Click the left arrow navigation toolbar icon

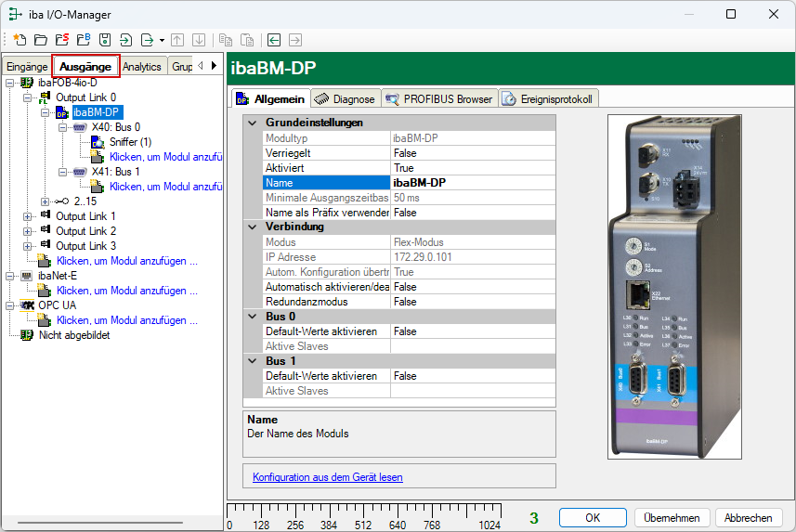274,40
